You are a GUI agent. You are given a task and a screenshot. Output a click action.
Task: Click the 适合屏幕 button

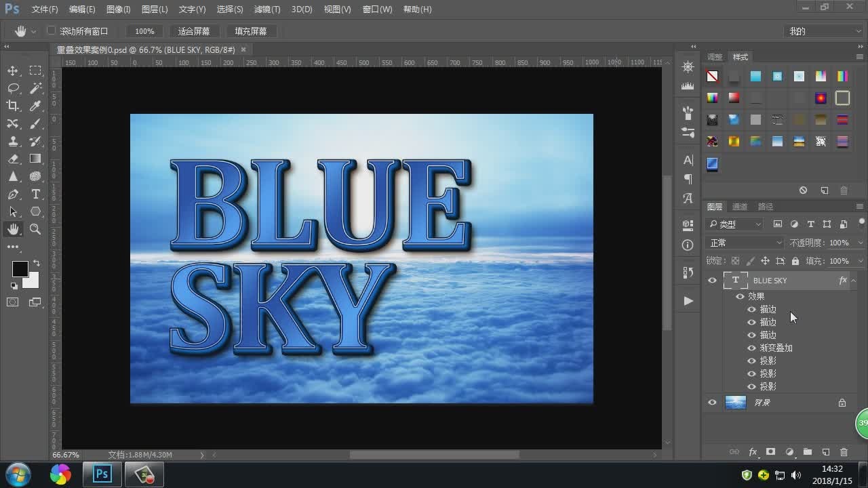click(194, 31)
